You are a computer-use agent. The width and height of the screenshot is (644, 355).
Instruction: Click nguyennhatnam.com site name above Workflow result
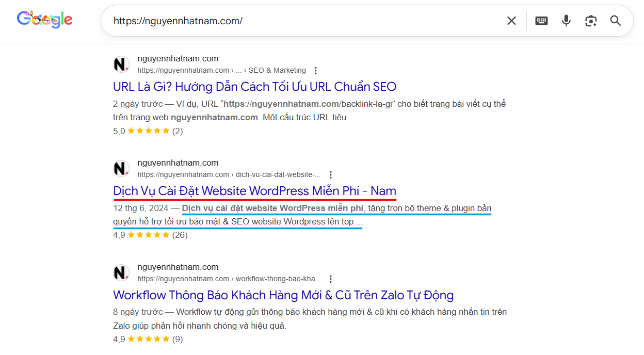click(x=178, y=267)
